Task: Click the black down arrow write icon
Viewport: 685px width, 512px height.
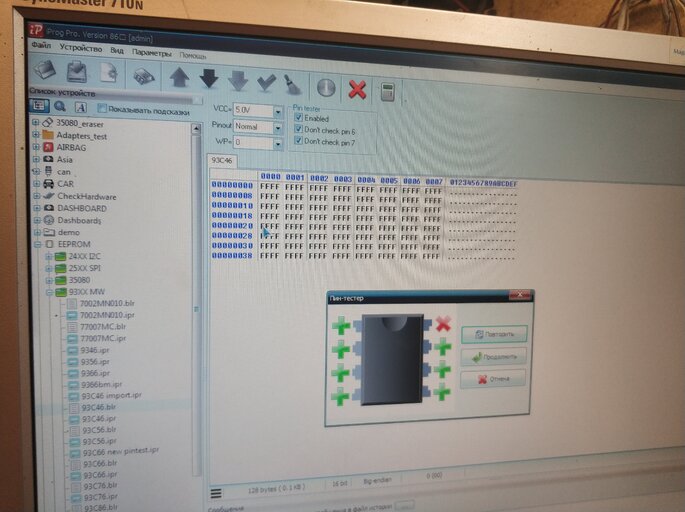Action: click(209, 79)
